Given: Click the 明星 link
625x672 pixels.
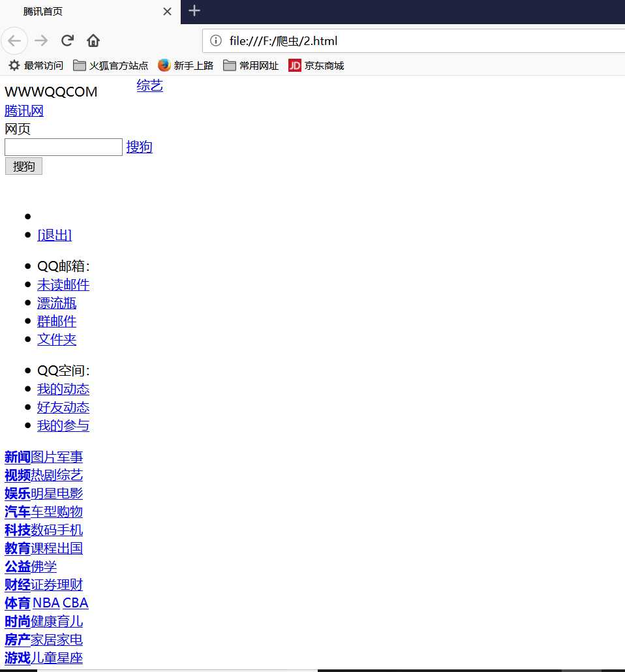Looking at the screenshot, I should pyautogui.click(x=44, y=493).
